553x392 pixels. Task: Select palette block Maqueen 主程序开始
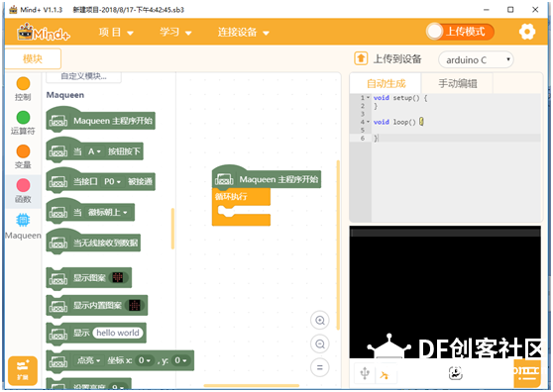click(100, 121)
